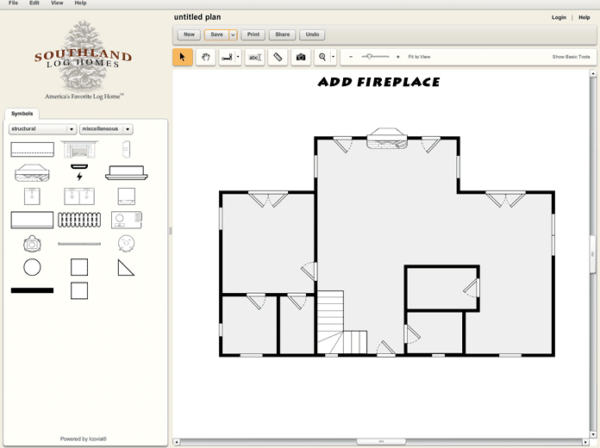The height and width of the screenshot is (448, 600).
Task: Open the Help menu in menu bar
Action: (x=80, y=3)
